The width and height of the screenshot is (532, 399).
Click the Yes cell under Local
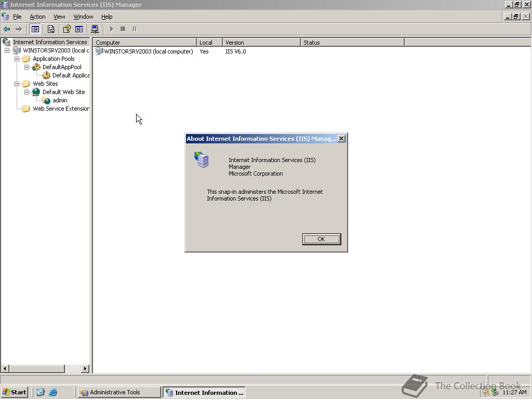204,51
